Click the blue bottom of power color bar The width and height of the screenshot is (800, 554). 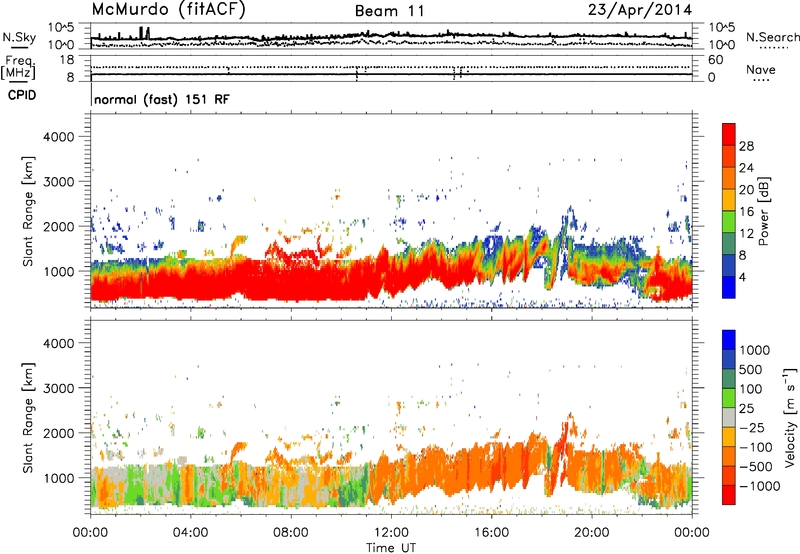point(729,287)
